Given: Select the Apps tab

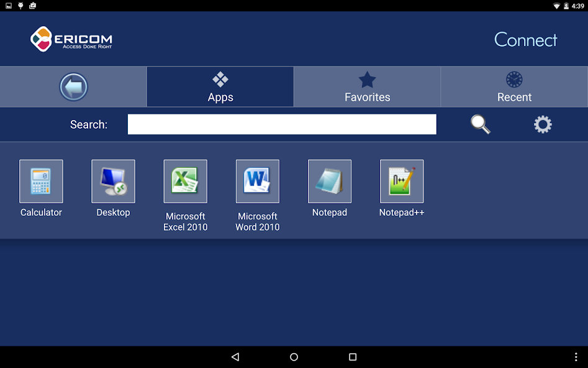Looking at the screenshot, I should point(220,87).
